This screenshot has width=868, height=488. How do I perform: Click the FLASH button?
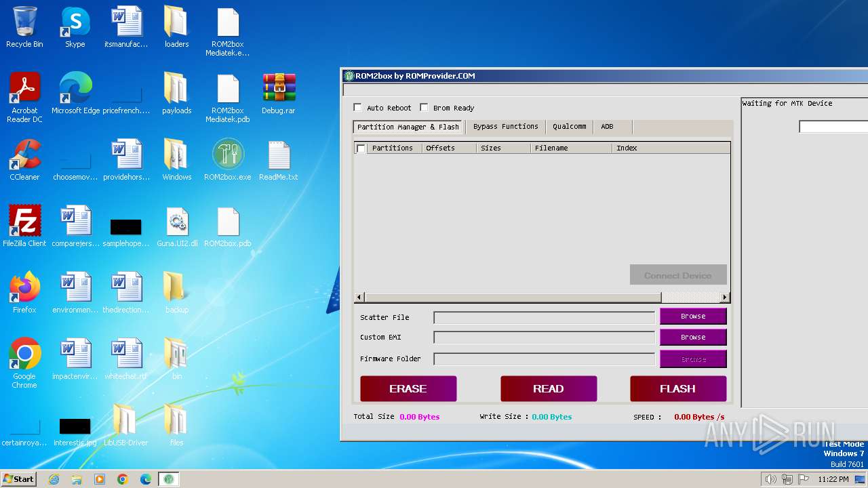[678, 388]
